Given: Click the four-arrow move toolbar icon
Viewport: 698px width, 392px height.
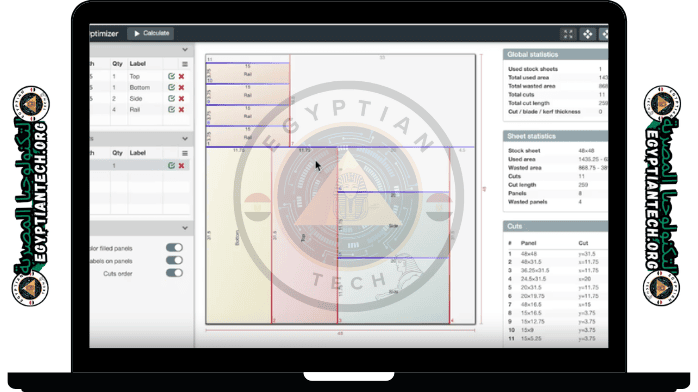Looking at the screenshot, I should coord(588,34).
